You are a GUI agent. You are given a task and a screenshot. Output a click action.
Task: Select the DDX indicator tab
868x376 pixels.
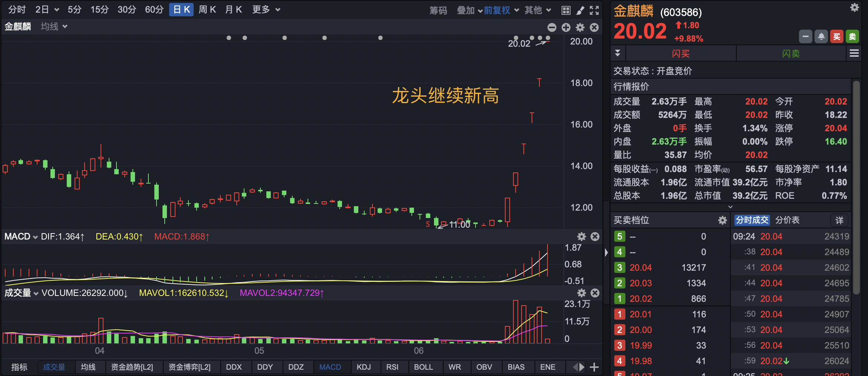click(x=234, y=367)
